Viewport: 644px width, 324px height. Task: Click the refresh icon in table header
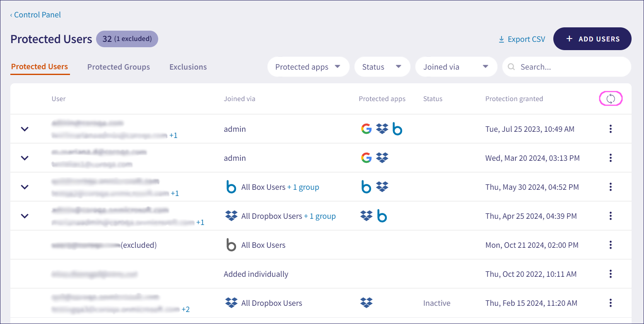[610, 99]
